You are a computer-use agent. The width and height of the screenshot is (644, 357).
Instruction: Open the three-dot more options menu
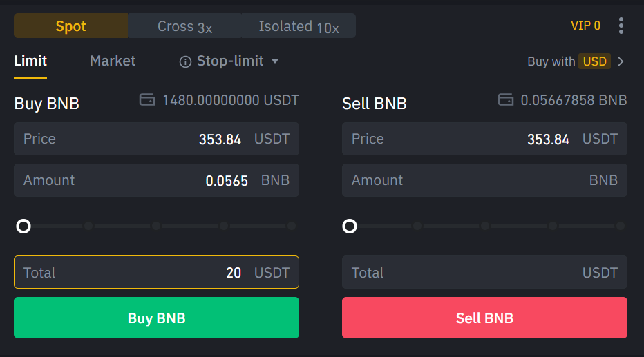tap(621, 26)
